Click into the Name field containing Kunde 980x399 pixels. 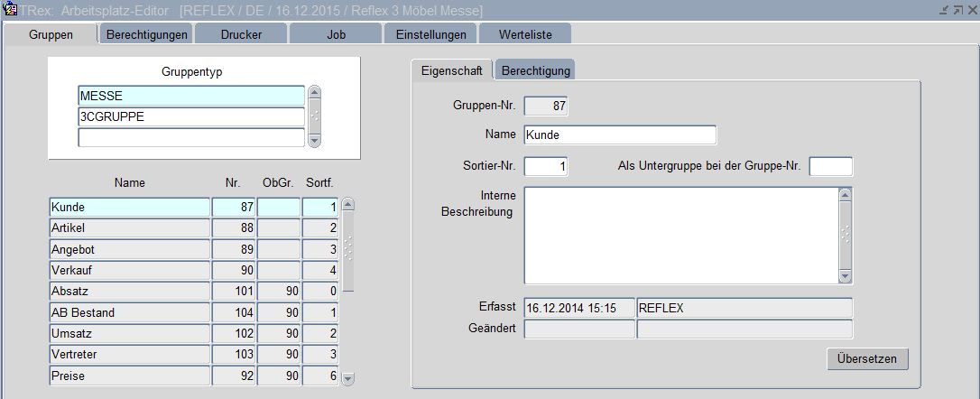(x=619, y=135)
